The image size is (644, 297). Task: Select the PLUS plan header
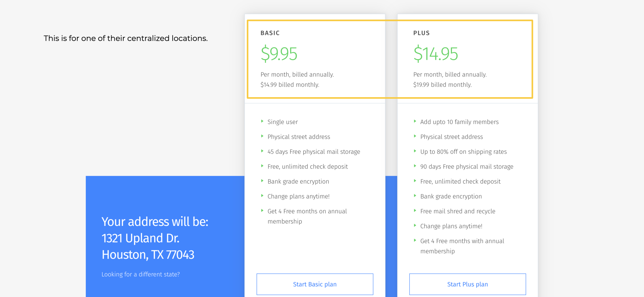421,33
